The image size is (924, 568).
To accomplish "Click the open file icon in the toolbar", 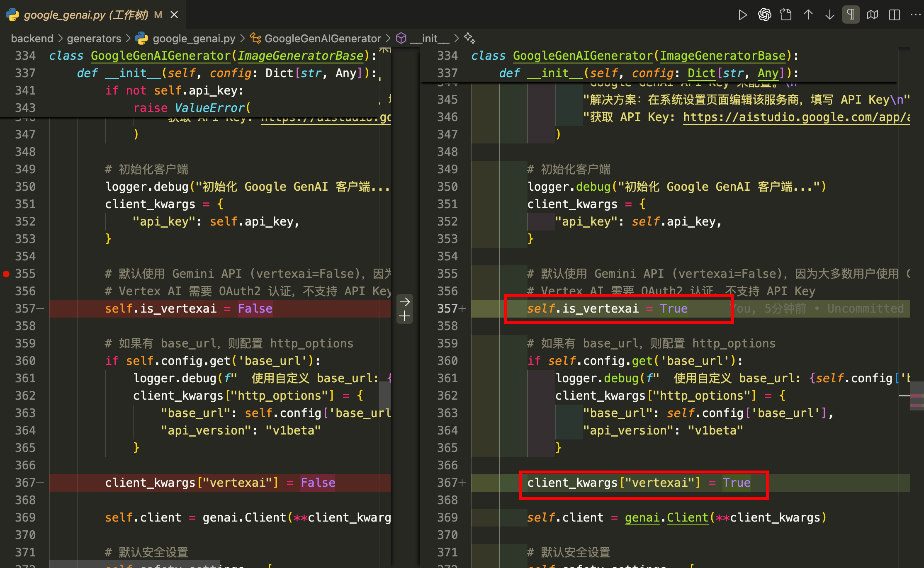I will coord(786,15).
